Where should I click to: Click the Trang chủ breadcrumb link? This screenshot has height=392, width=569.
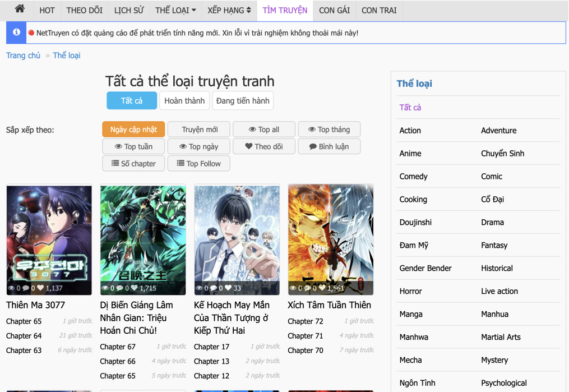tap(23, 56)
